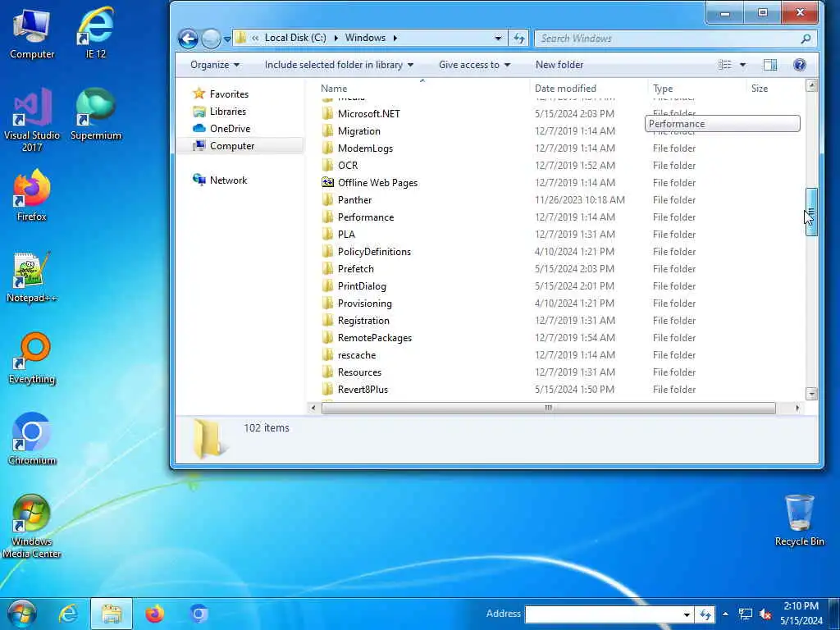Expand the arrow after Windows breadcrumb
This screenshot has width=840, height=630.
(x=395, y=38)
